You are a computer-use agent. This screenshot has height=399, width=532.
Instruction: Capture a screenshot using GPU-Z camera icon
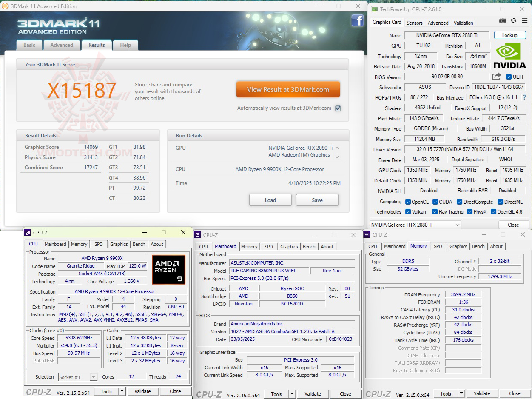coord(503,20)
